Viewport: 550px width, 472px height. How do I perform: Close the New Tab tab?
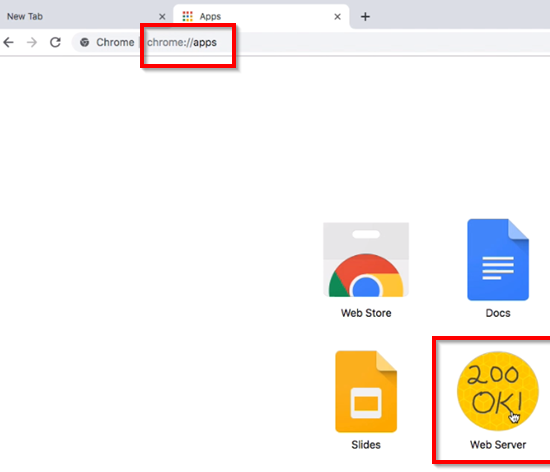(x=162, y=16)
